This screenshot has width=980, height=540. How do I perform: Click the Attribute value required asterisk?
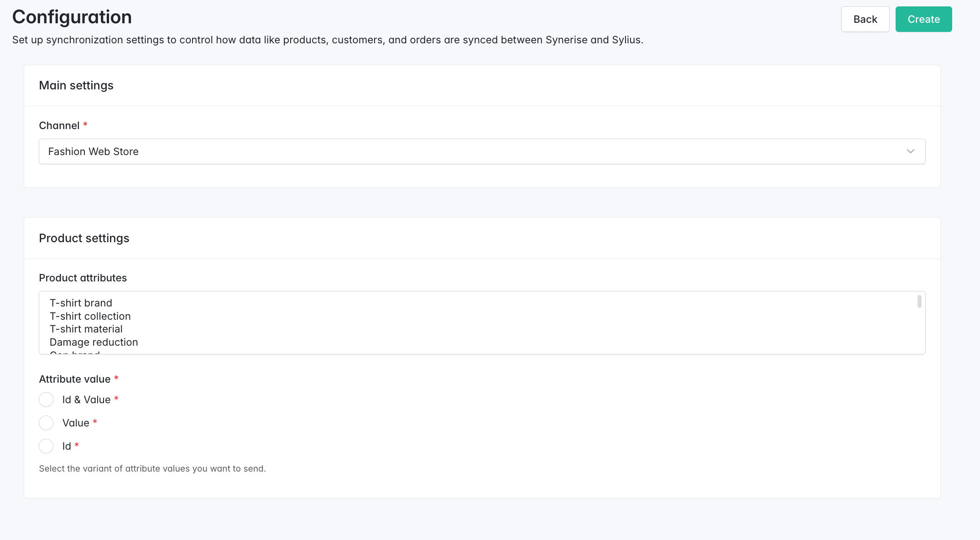point(117,378)
